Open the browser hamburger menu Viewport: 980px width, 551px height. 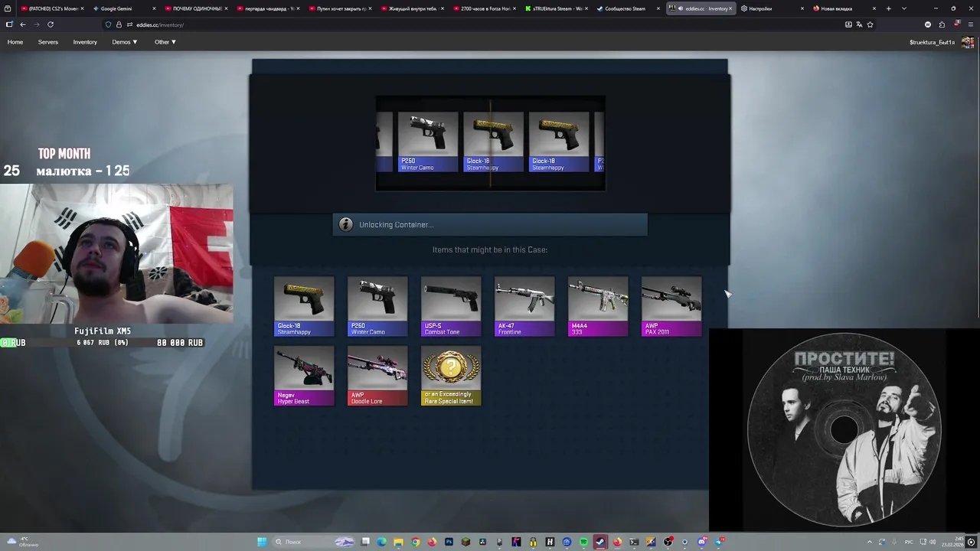(971, 24)
